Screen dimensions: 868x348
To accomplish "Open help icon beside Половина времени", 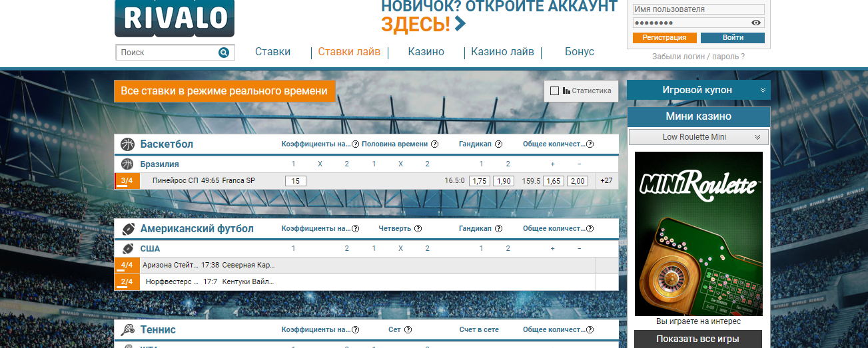I will (434, 144).
